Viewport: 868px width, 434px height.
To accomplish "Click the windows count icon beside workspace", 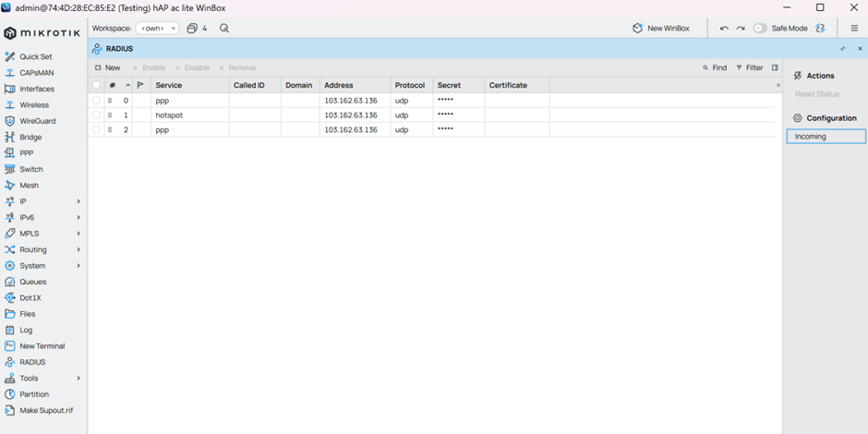I will [192, 29].
